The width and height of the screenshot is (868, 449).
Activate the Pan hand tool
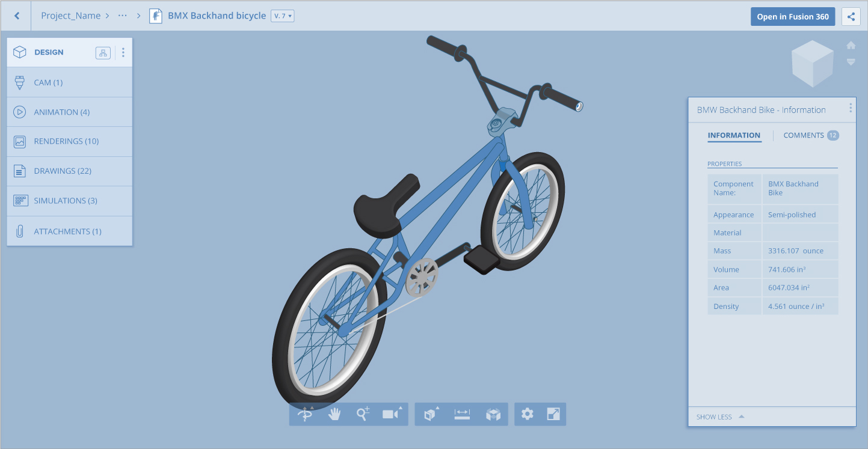(x=334, y=414)
